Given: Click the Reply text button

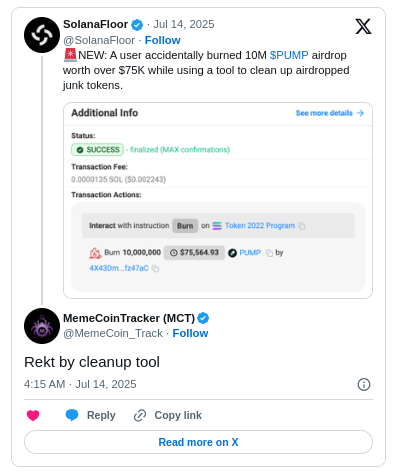Looking at the screenshot, I should tap(101, 415).
